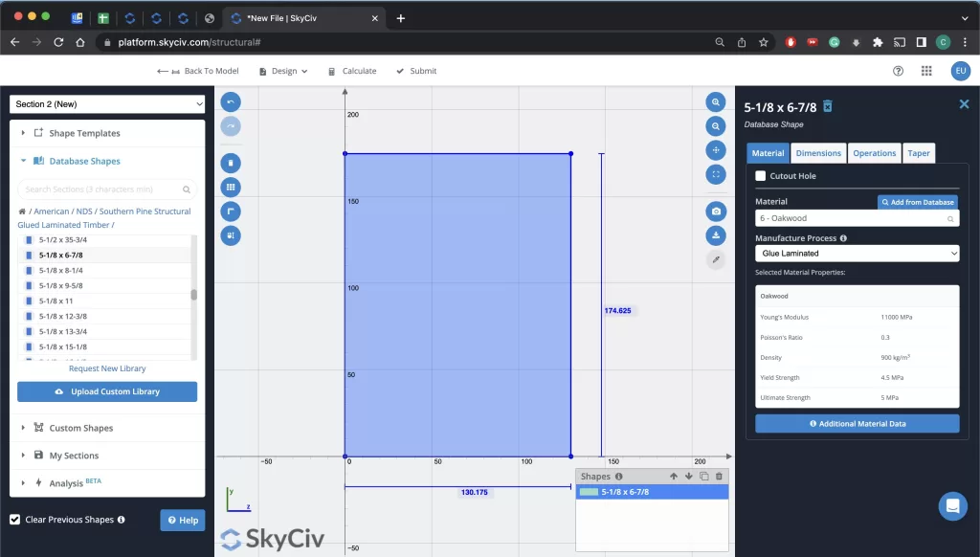Open Shapes panel info icon
Screen dimensions: 980x557
tap(619, 477)
